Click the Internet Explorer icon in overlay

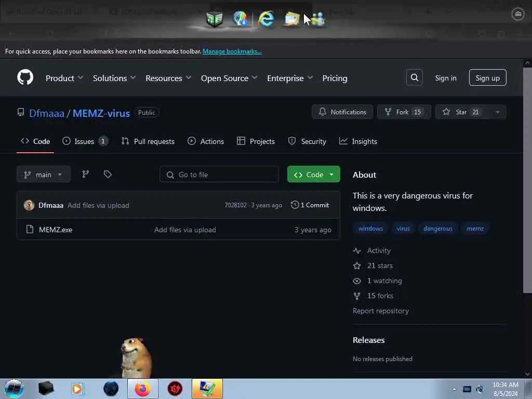266,18
